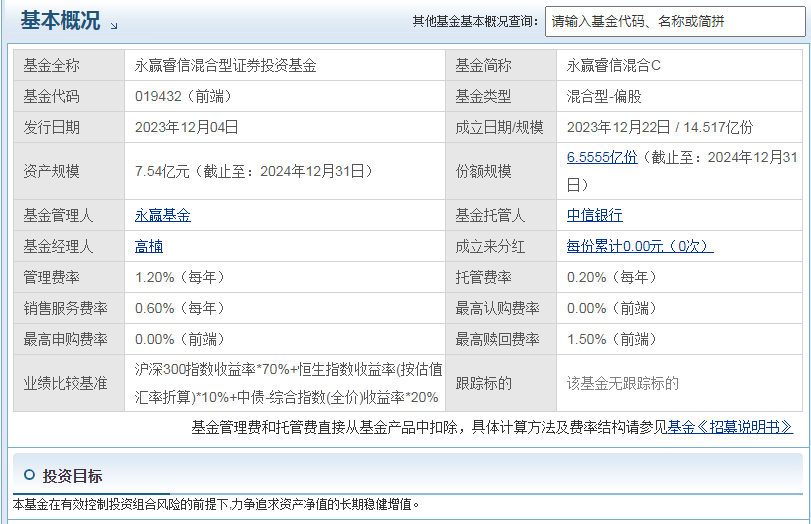Click the 基本概况 heading
This screenshot has height=524, width=811.
[60, 21]
